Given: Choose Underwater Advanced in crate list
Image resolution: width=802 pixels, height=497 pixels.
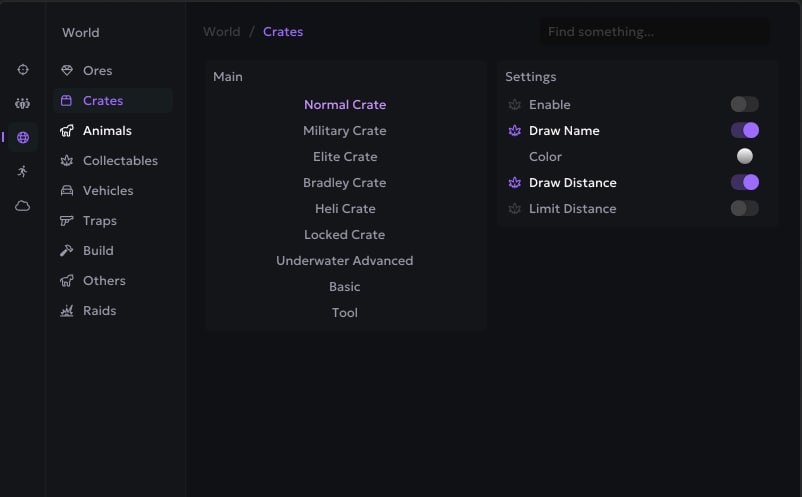Looking at the screenshot, I should [345, 261].
